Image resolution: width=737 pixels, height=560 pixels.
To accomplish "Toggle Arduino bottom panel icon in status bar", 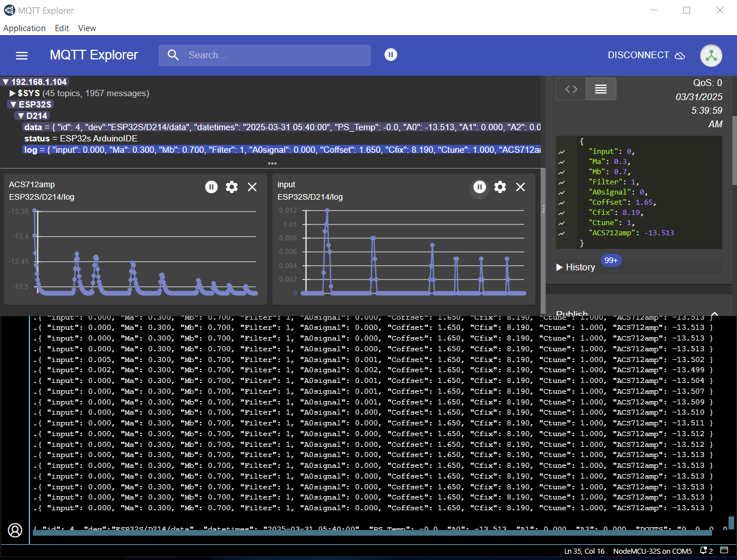I will tap(724, 550).
